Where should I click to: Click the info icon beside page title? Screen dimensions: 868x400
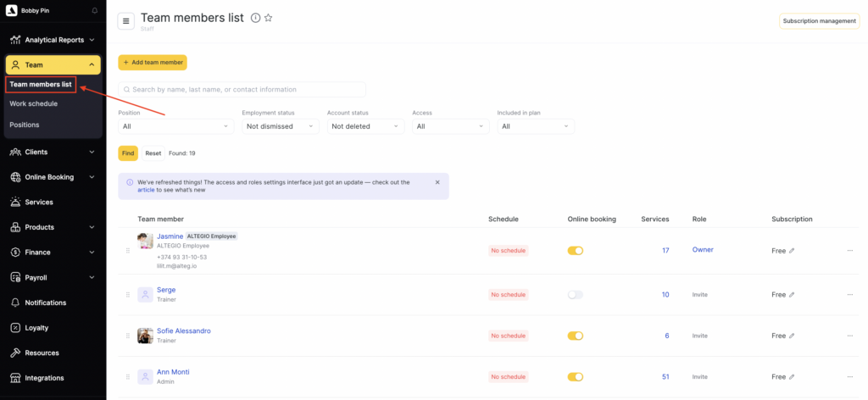pos(255,18)
